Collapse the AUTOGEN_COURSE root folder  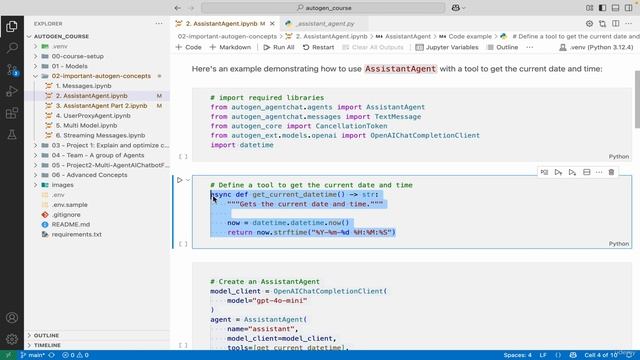tap(29, 36)
